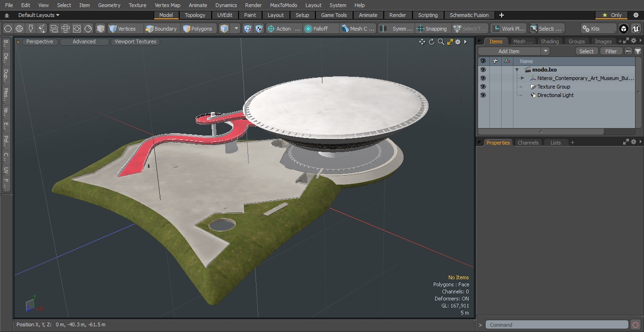Click the loop slice tool icon
Viewport: 644px width, 332px height.
point(54,29)
